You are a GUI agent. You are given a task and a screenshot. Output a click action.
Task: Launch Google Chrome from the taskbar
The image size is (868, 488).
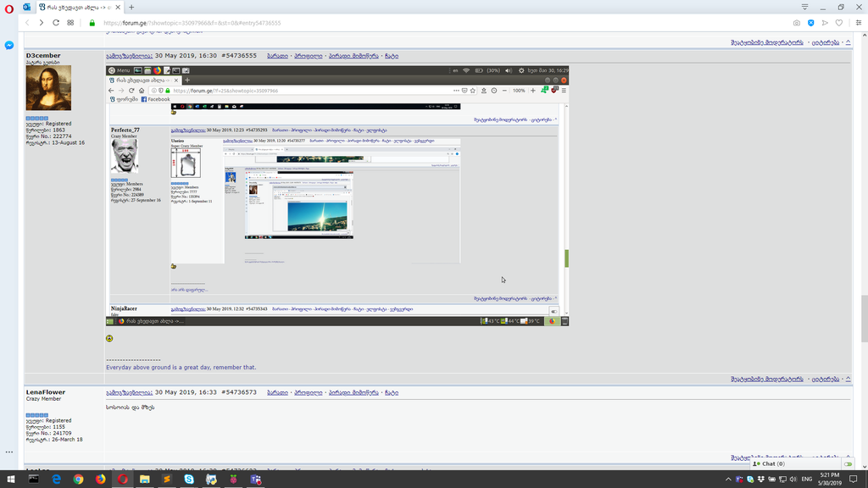(x=78, y=480)
